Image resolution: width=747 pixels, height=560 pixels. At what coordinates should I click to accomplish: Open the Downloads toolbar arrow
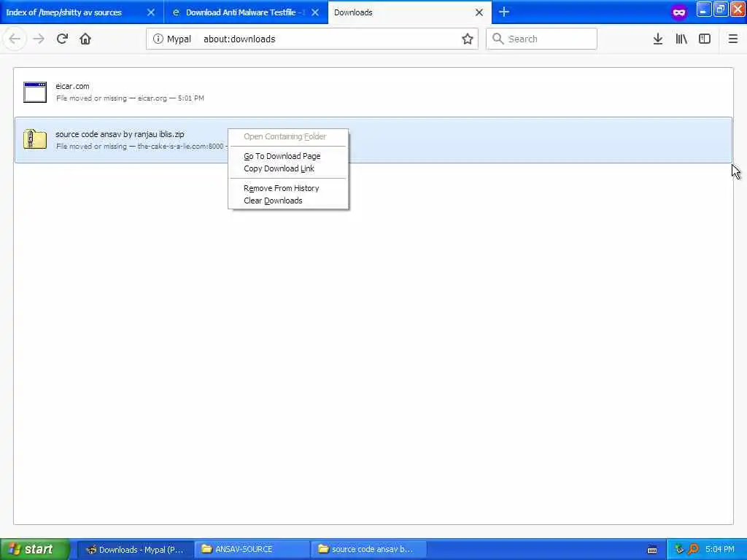[658, 39]
